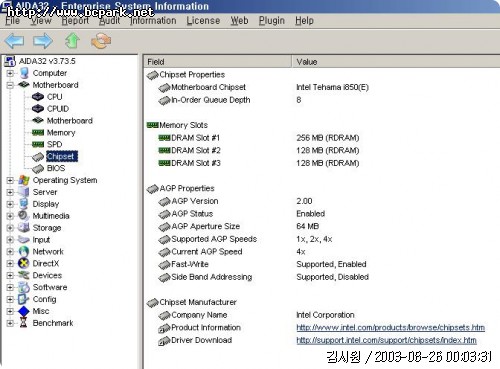
Task: Click the SPD memory module icon
Action: click(38, 144)
